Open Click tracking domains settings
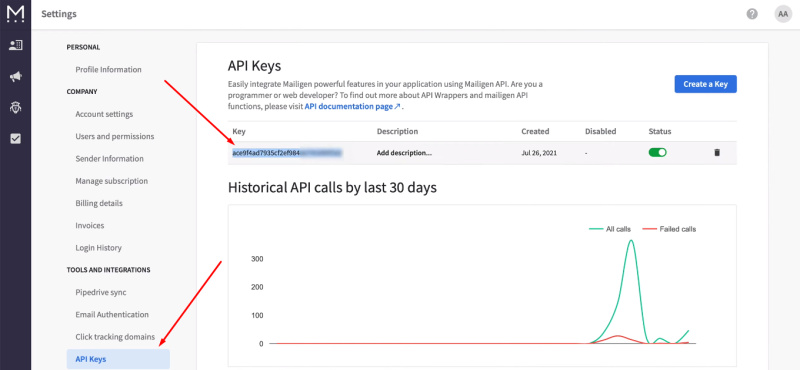800x370 pixels. point(115,337)
